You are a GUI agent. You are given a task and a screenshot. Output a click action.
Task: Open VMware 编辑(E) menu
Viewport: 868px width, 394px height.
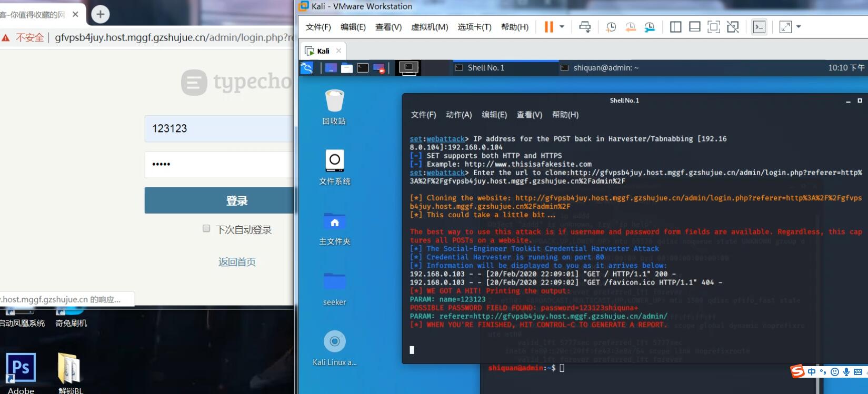pyautogui.click(x=353, y=27)
